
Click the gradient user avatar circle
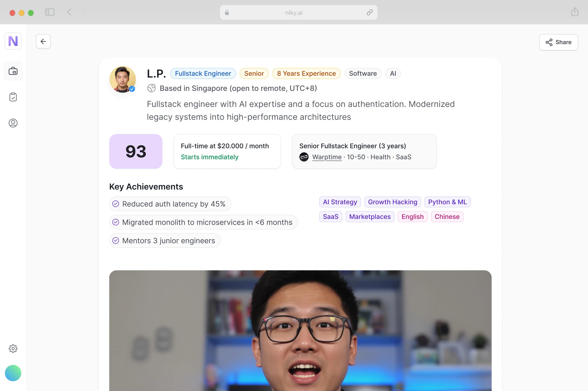pyautogui.click(x=13, y=373)
